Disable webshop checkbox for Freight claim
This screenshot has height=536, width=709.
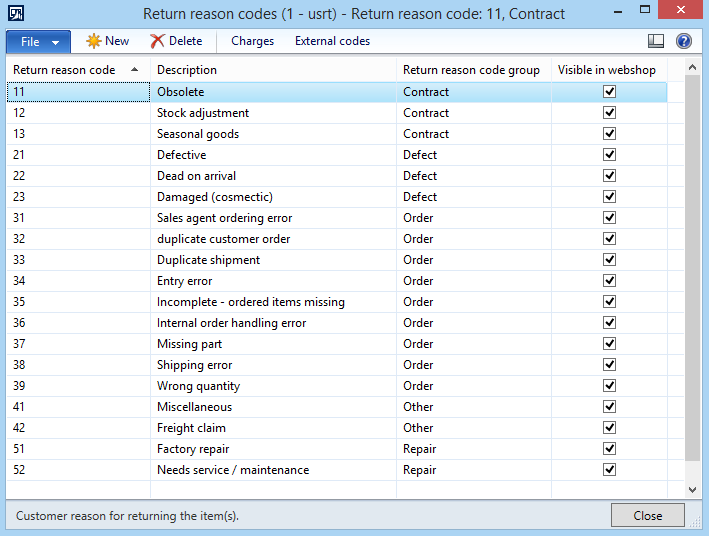(609, 428)
